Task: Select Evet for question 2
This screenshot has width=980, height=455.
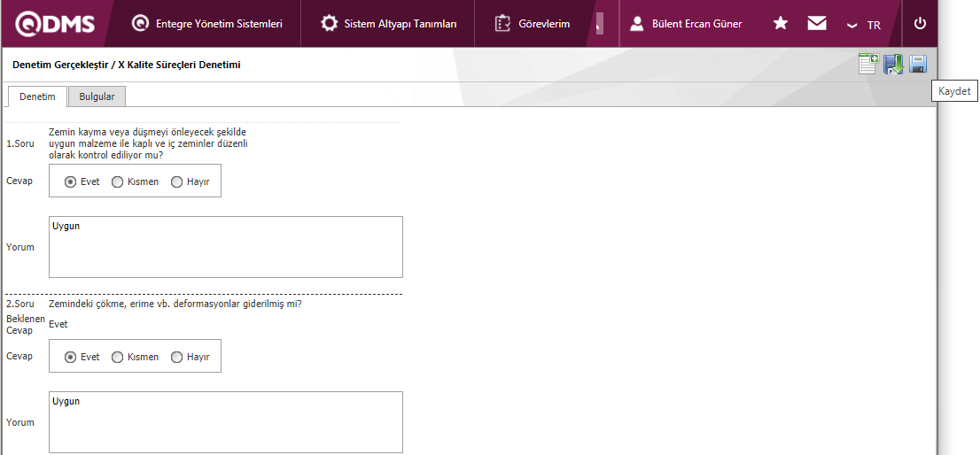Action: (71, 357)
